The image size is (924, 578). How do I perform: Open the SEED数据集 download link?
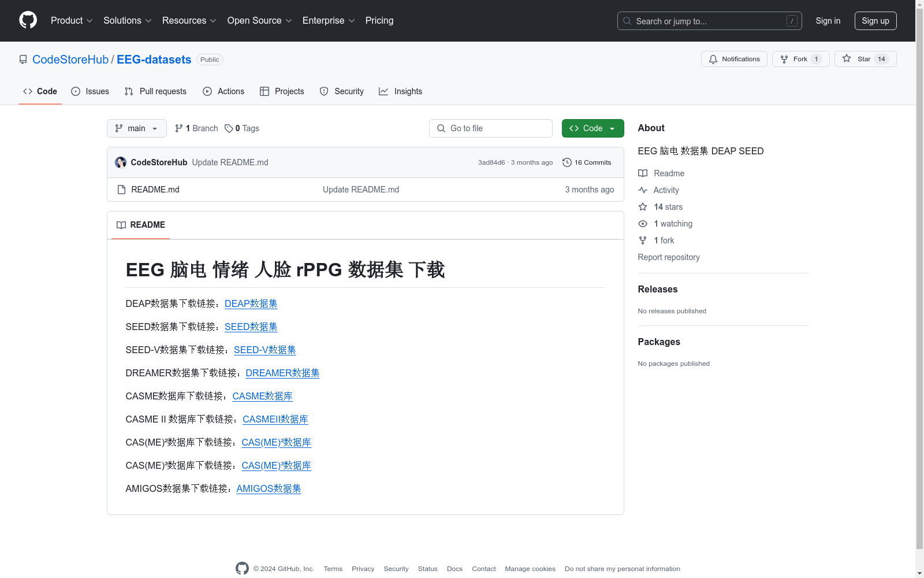(251, 327)
